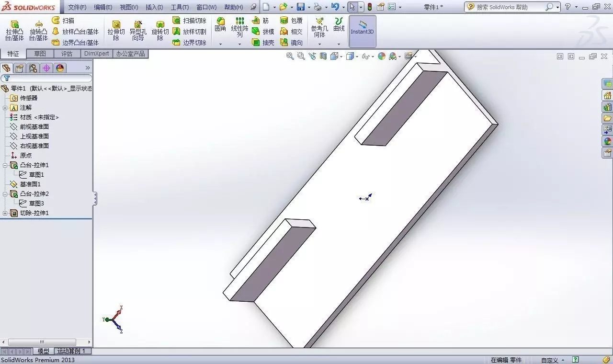Open the 插入(I) menu
The width and height of the screenshot is (613, 364).
154,7
